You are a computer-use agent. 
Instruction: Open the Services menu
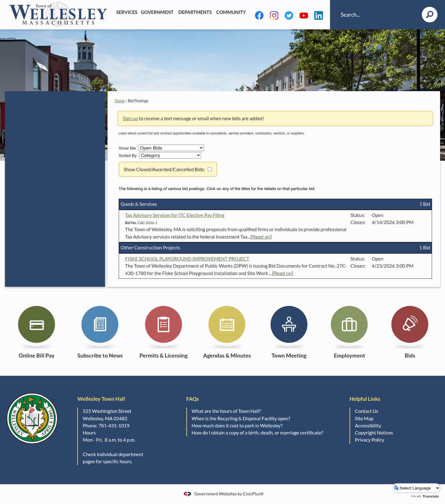pos(127,12)
